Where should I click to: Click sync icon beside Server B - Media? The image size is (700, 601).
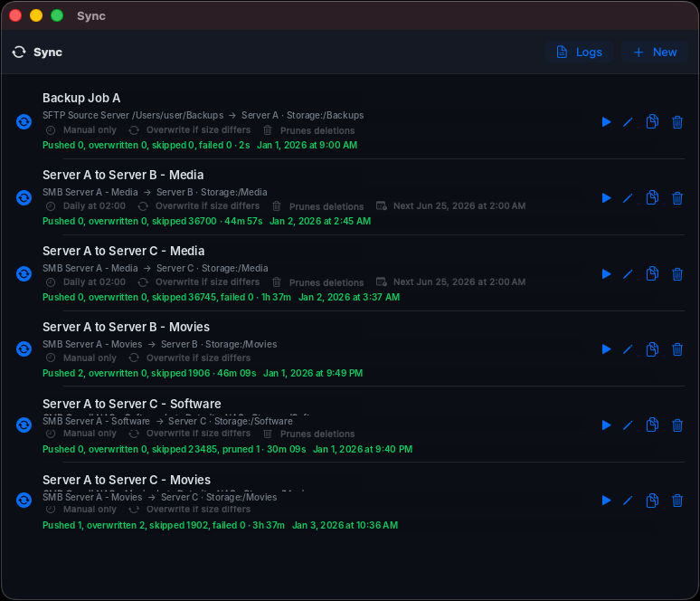coord(24,197)
